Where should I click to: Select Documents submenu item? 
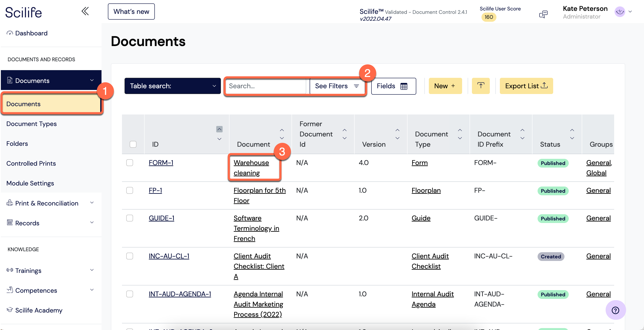(51, 104)
